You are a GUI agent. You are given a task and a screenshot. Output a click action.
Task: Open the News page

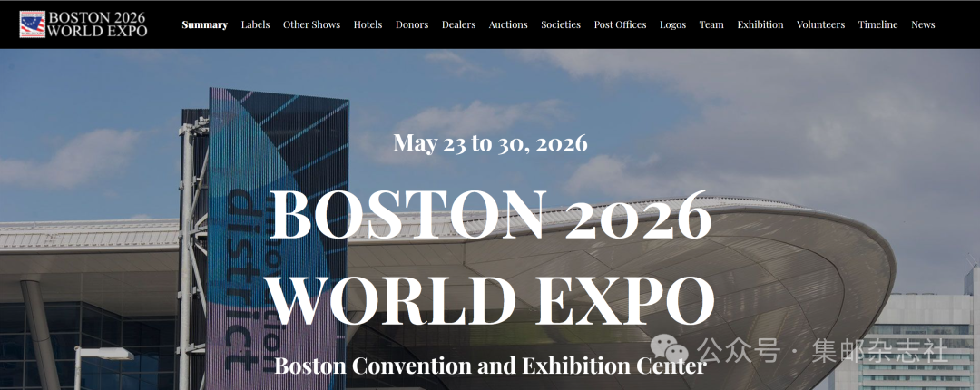coord(923,25)
